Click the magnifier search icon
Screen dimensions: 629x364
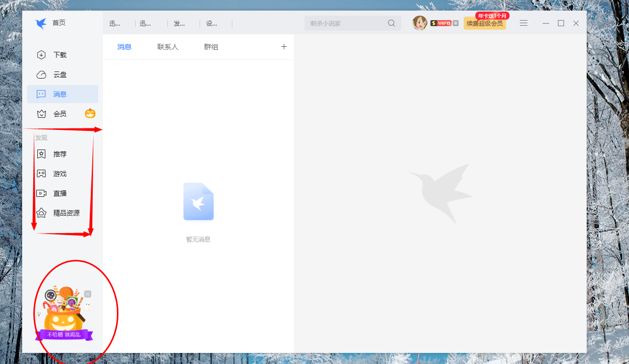(392, 23)
